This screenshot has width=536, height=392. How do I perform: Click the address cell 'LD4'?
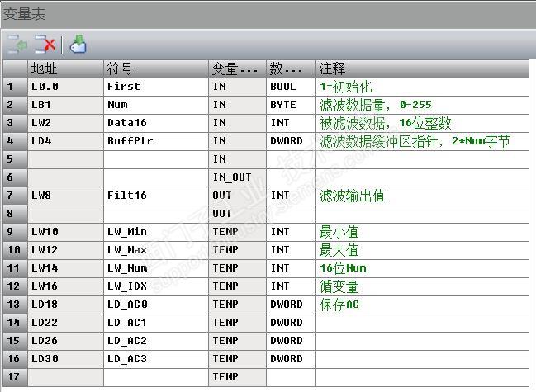coord(65,141)
